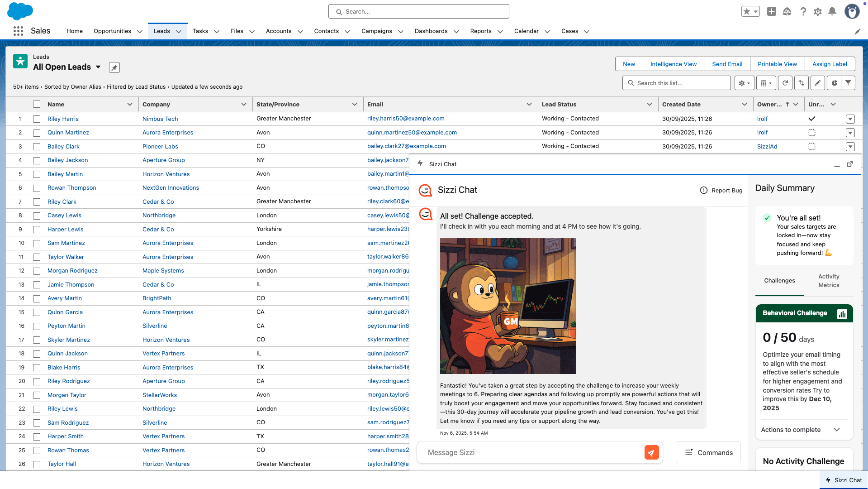Screen dimensions: 868x489
Task: Open the Nimbus Tech company link
Action: click(x=160, y=119)
